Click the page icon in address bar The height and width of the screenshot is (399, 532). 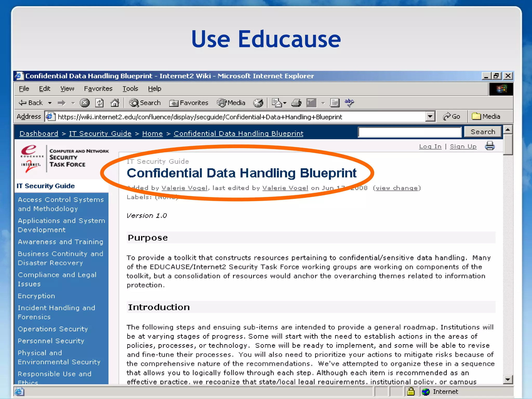click(x=50, y=116)
